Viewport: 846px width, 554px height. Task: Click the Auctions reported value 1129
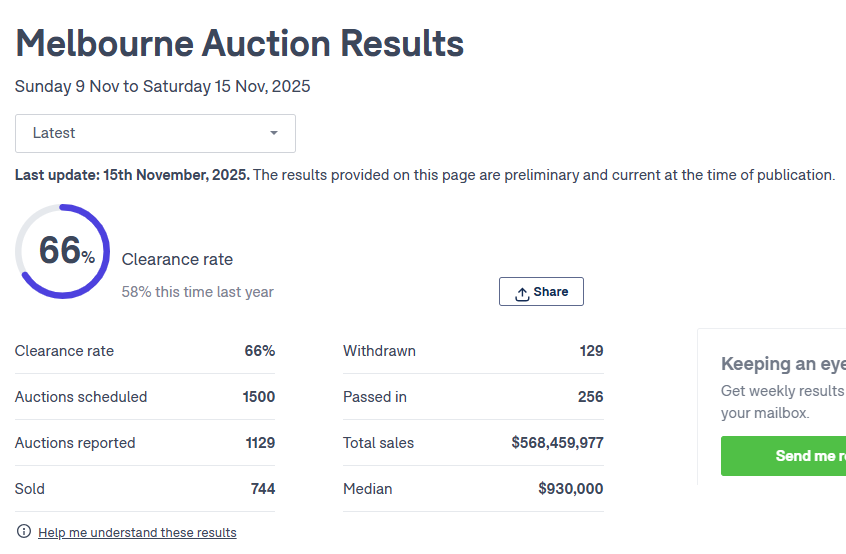[x=260, y=443]
